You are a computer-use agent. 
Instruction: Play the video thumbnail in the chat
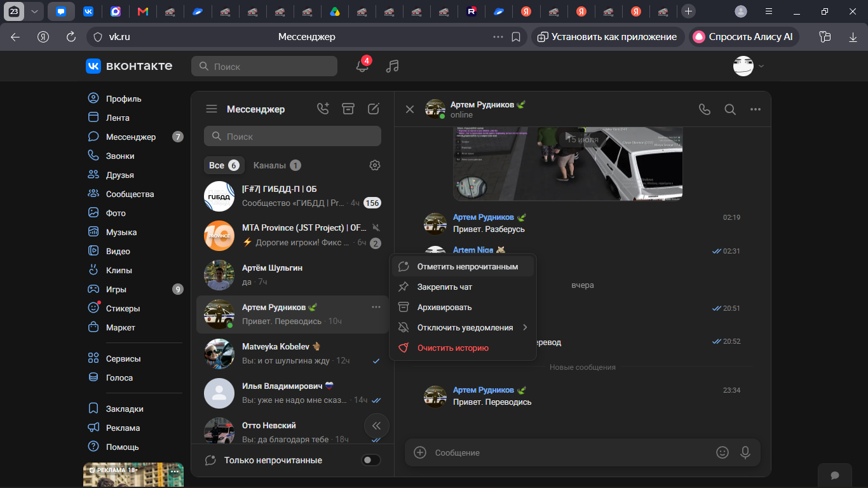point(568,163)
